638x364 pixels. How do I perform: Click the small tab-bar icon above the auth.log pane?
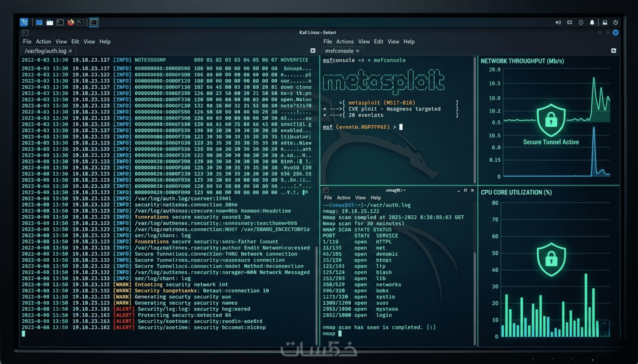pos(313,51)
